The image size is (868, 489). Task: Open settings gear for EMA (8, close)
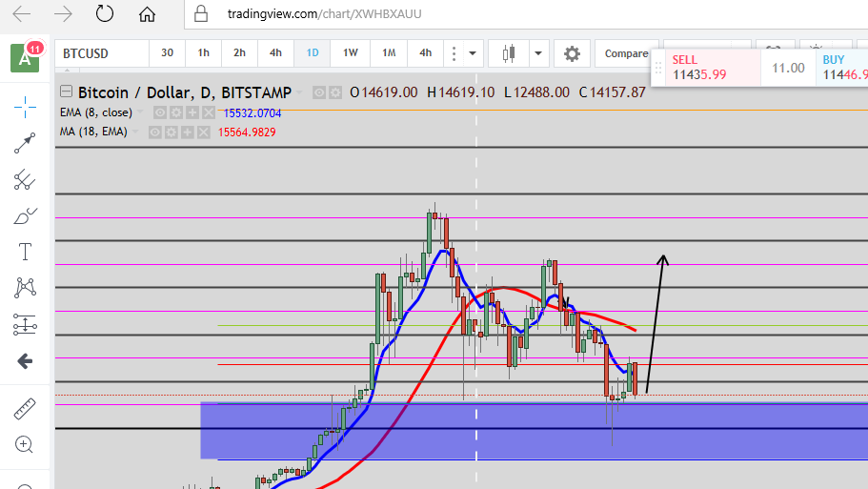(x=176, y=113)
